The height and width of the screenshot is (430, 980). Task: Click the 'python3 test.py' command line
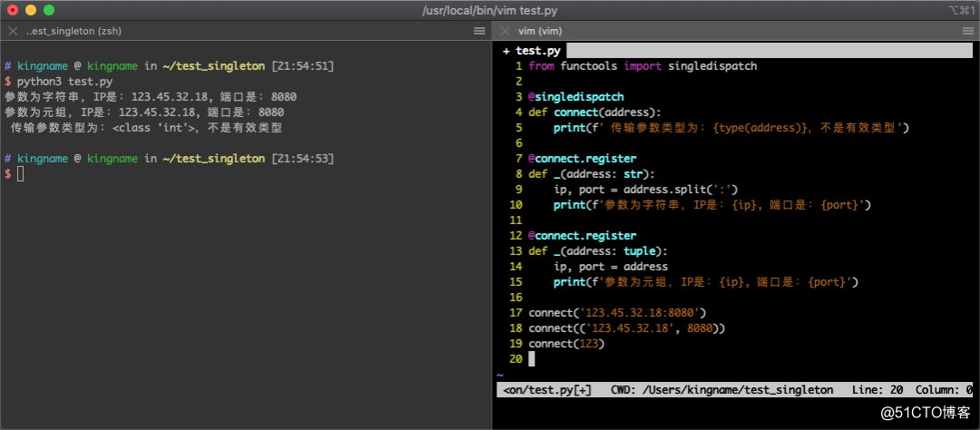65,82
